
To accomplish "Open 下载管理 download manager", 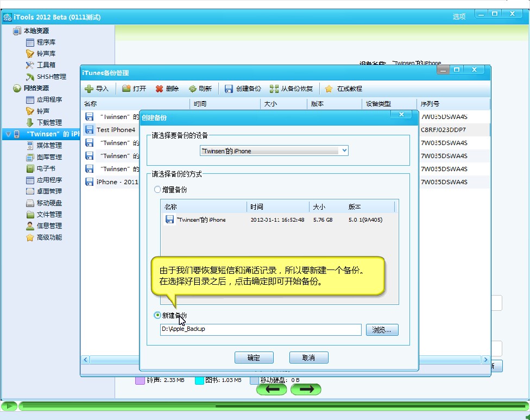I will click(44, 122).
